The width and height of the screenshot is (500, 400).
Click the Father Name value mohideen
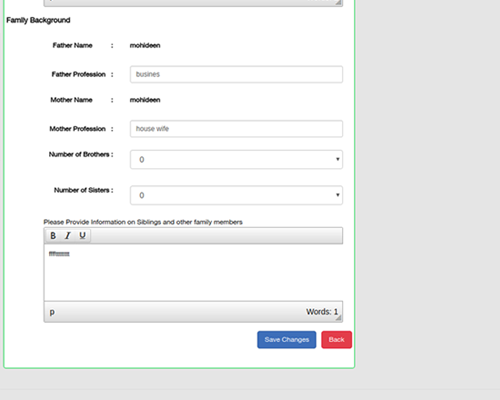(x=145, y=45)
